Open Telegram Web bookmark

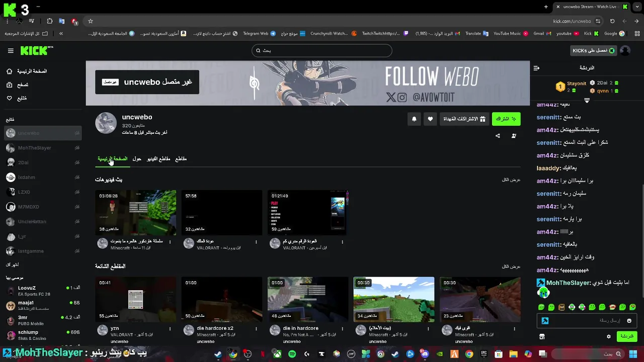259,34
